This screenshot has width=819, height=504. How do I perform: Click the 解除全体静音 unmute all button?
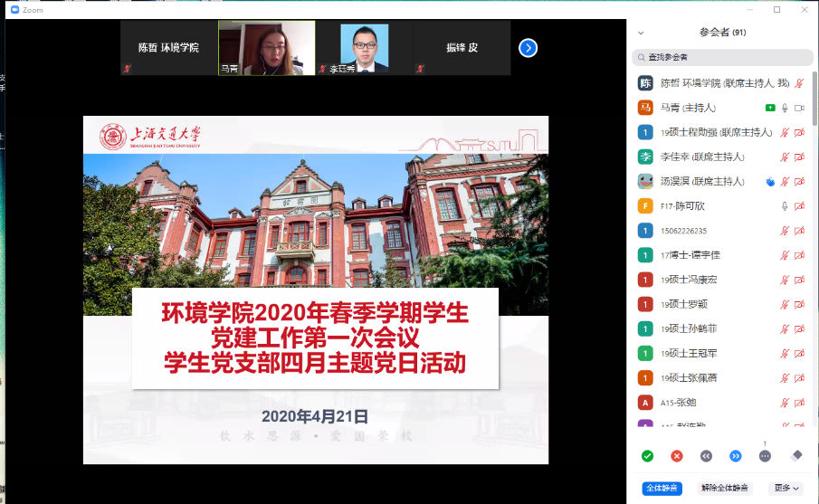coord(727,489)
